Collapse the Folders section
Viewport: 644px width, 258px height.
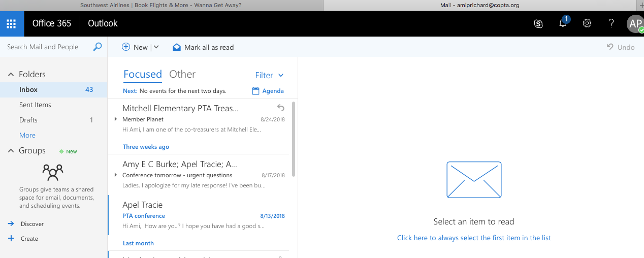tap(11, 74)
